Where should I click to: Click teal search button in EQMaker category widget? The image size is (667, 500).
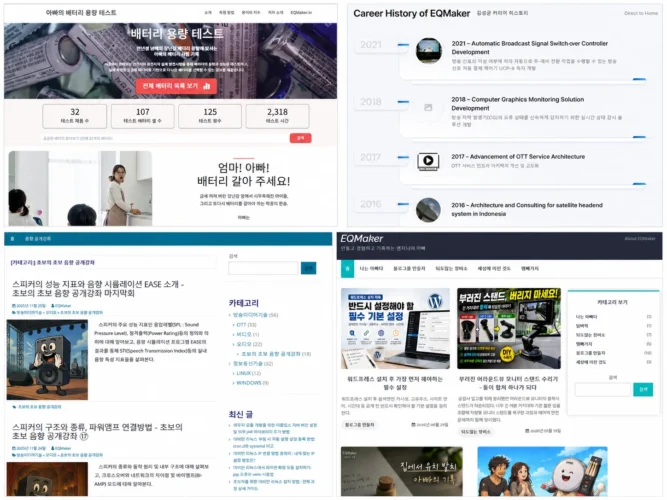pos(643,389)
